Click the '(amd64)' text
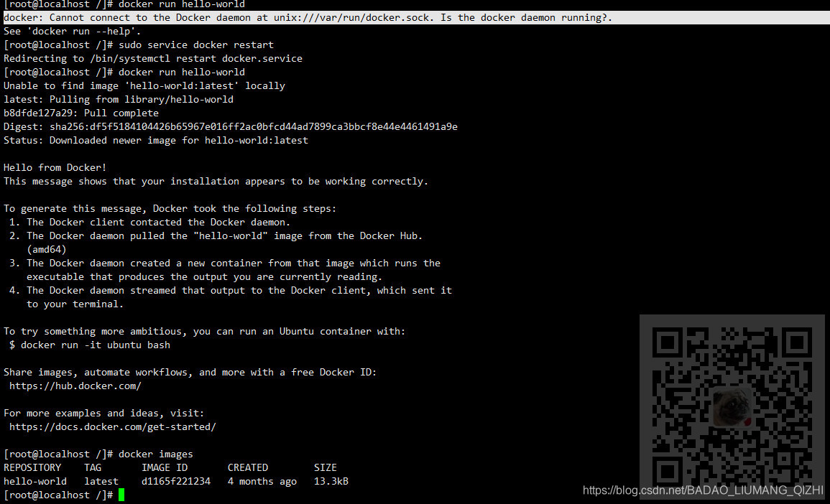Screen dimensions: 830x504 (47, 250)
